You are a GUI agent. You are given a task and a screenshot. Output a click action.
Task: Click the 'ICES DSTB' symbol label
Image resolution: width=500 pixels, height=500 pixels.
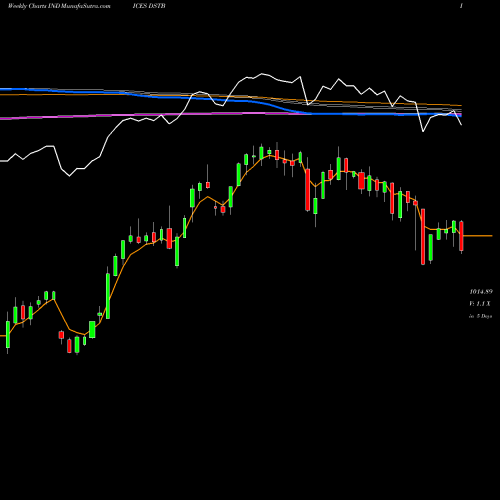coord(149,6)
